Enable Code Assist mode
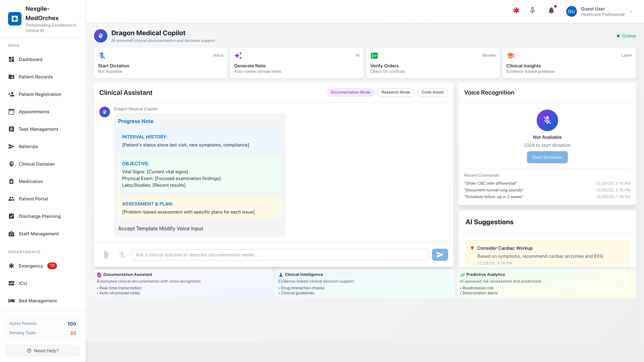The image size is (644, 362). point(433,92)
